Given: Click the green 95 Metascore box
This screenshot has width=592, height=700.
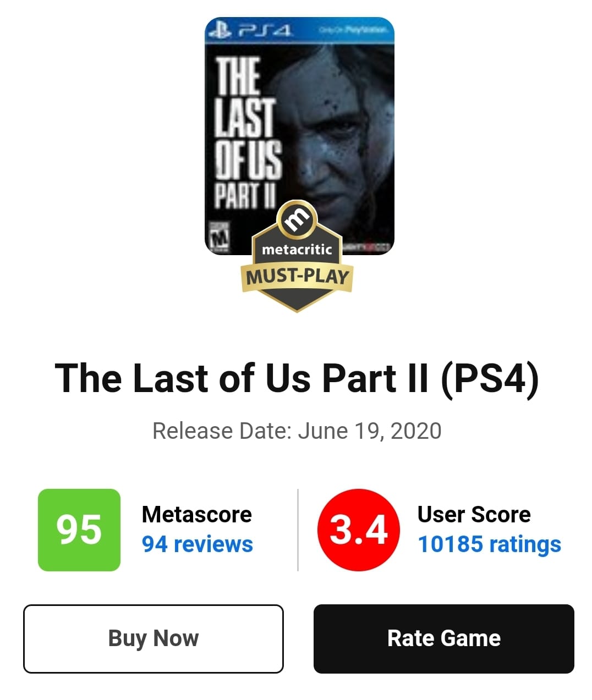Looking at the screenshot, I should pos(79,530).
